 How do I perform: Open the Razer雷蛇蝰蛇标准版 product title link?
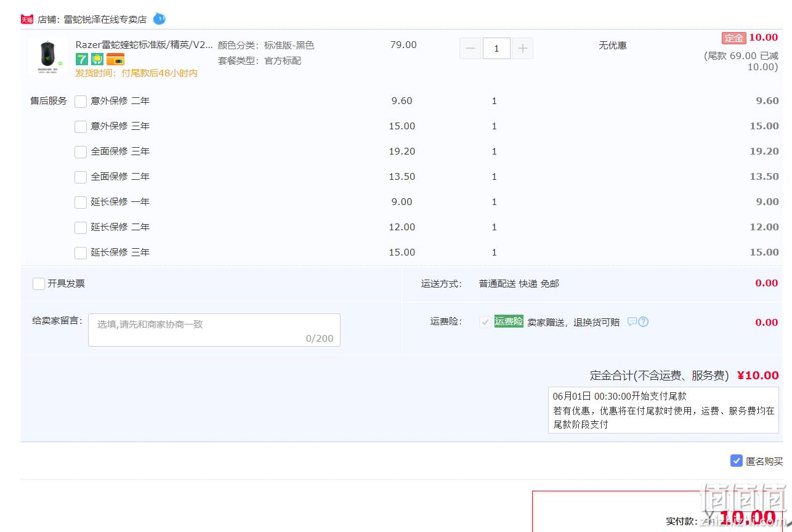tap(144, 45)
